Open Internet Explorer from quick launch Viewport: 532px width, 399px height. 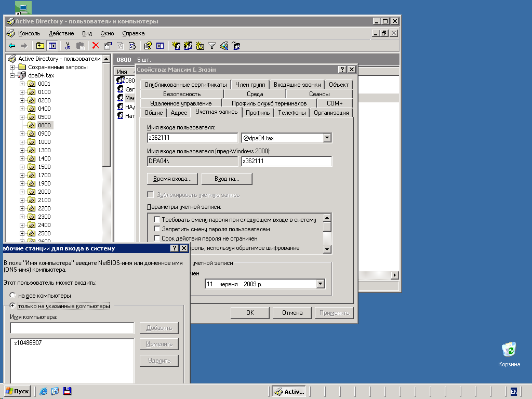coord(43,391)
